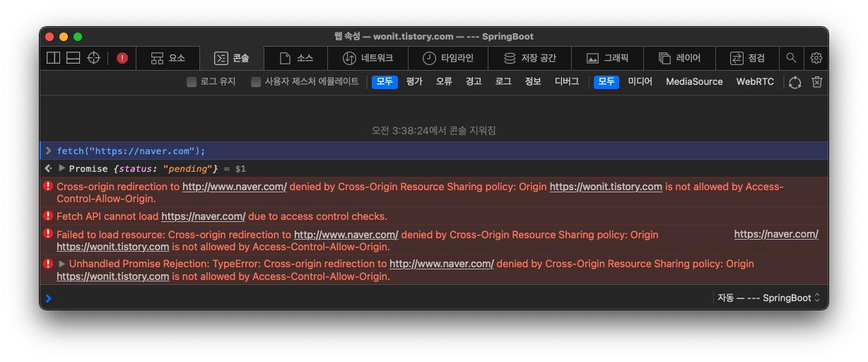Click first error icon for Cross-origin redirection
The image size is (868, 362).
point(48,187)
